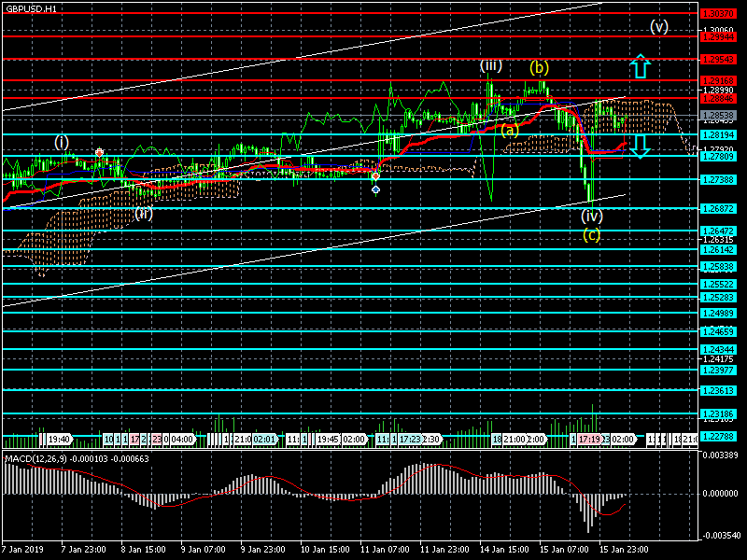Select the wave (iii) label
The height and width of the screenshot is (560, 747).
(x=491, y=65)
